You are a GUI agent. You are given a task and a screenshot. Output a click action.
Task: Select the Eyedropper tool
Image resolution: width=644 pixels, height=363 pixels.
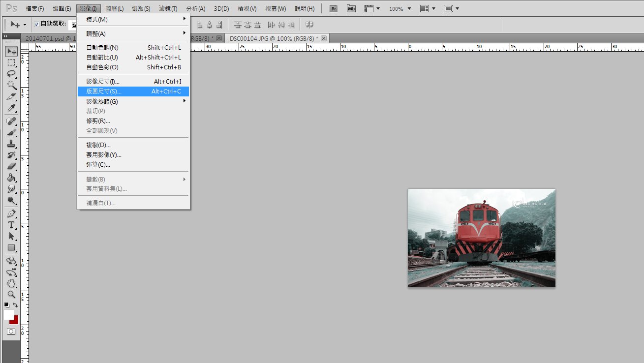coord(11,108)
